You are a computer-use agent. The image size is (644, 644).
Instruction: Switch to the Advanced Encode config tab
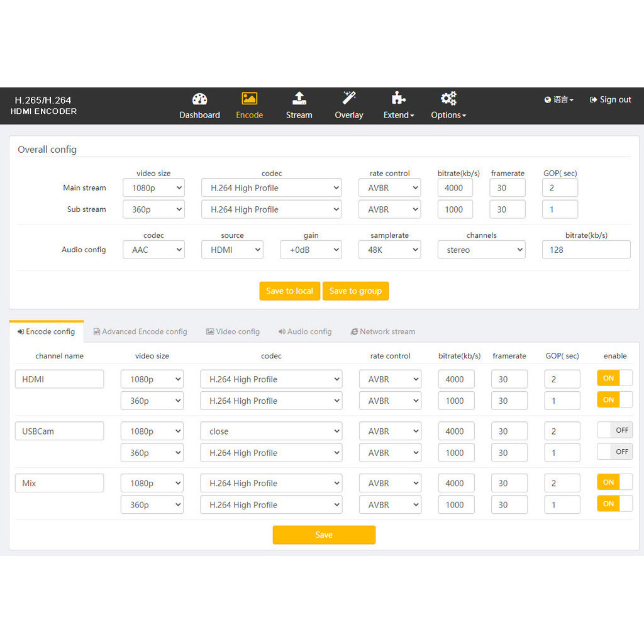click(x=140, y=332)
